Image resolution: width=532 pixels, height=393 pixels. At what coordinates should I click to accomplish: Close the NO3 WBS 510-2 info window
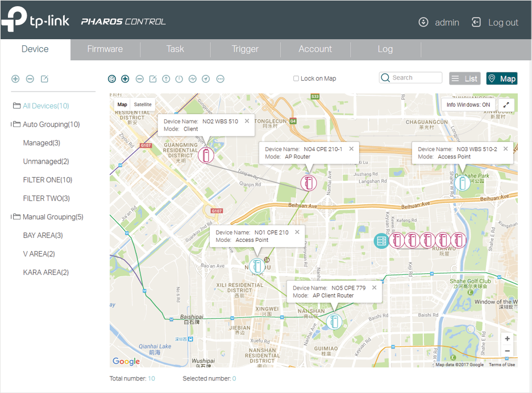tap(505, 149)
